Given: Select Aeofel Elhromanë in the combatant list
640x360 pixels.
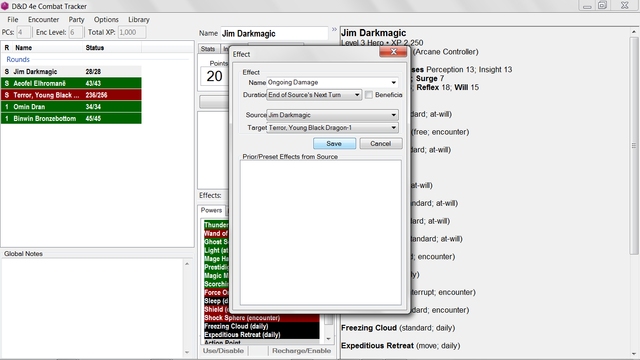Looking at the screenshot, I should pos(71,83).
